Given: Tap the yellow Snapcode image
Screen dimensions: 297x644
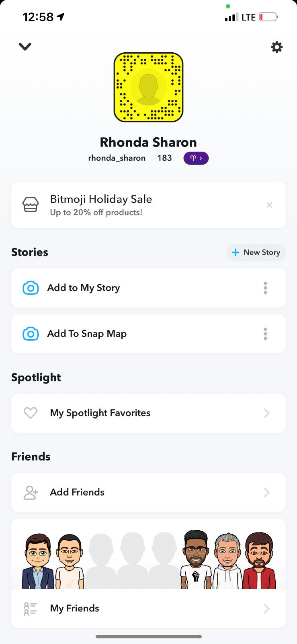Looking at the screenshot, I should click(x=148, y=87).
